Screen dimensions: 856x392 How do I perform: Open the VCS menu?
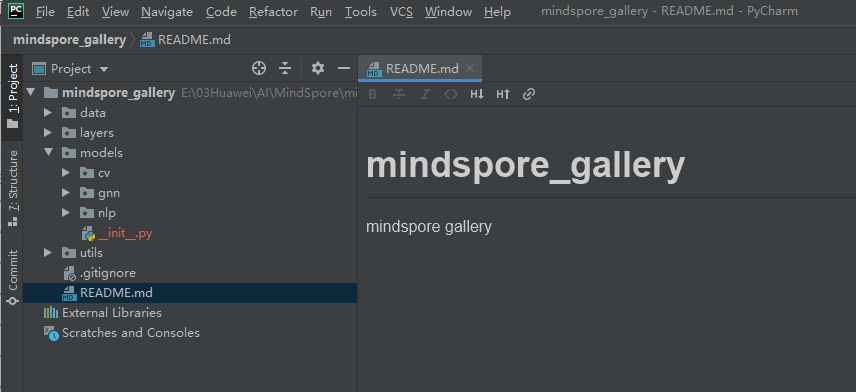point(401,11)
